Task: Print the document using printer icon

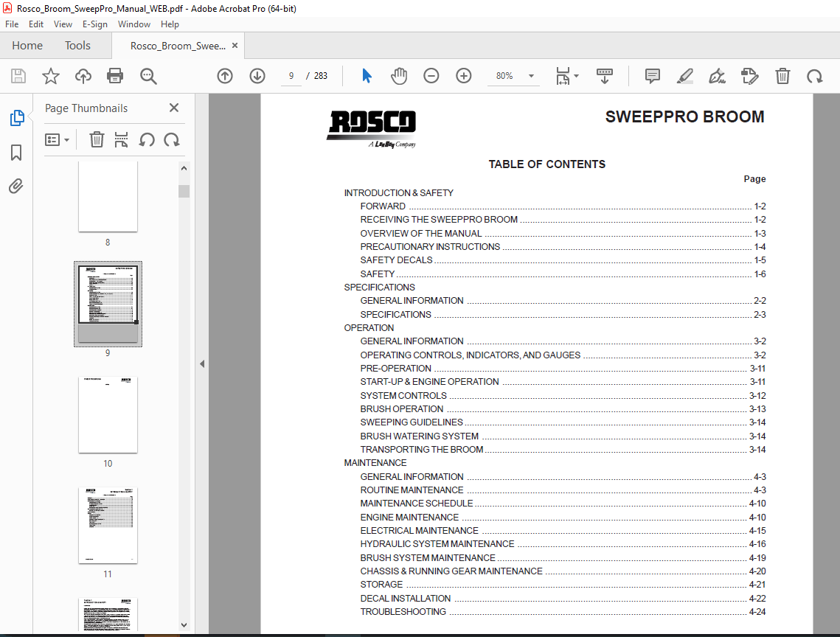Action: pyautogui.click(x=115, y=76)
